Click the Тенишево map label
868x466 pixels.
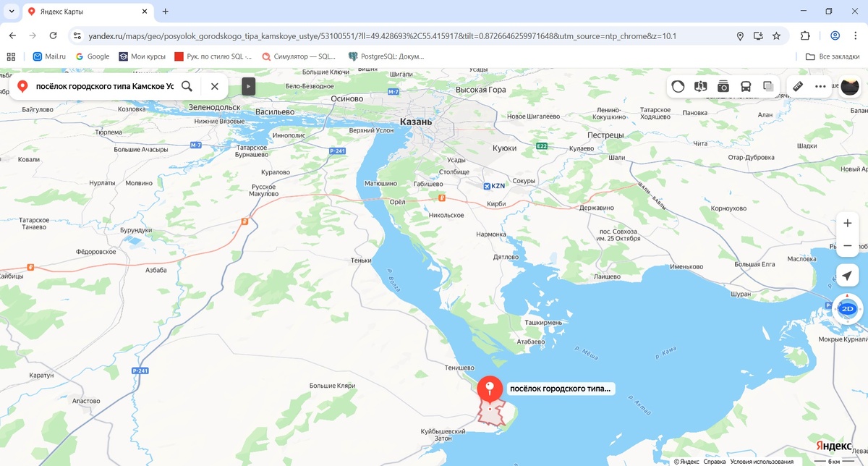tap(459, 368)
